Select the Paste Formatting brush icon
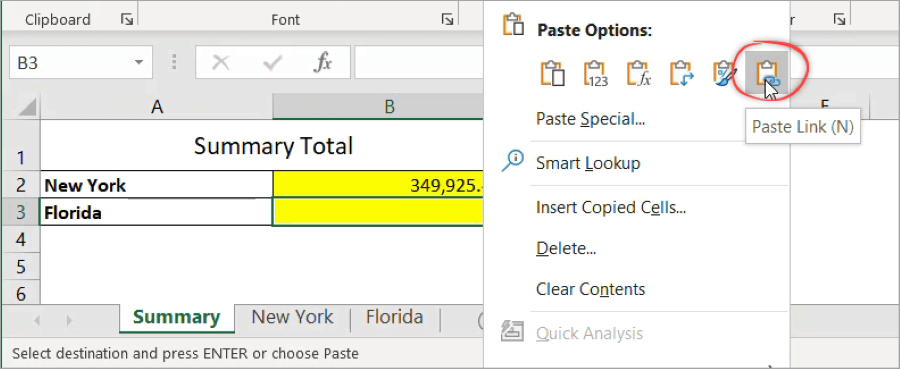This screenshot has height=369, width=900. tap(724, 74)
